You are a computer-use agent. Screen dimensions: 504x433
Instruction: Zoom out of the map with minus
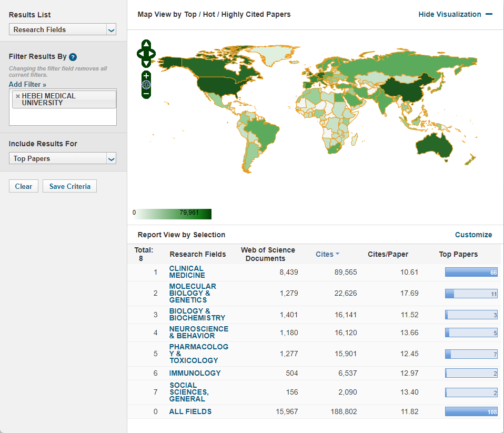pyautogui.click(x=146, y=94)
